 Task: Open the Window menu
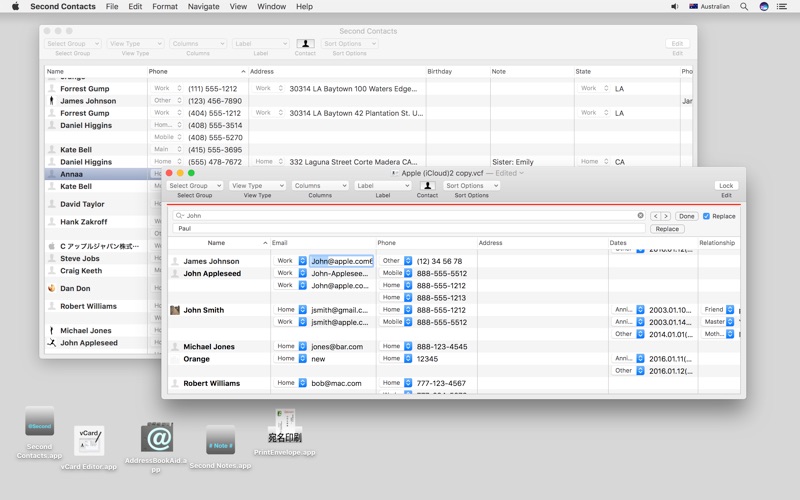[271, 7]
